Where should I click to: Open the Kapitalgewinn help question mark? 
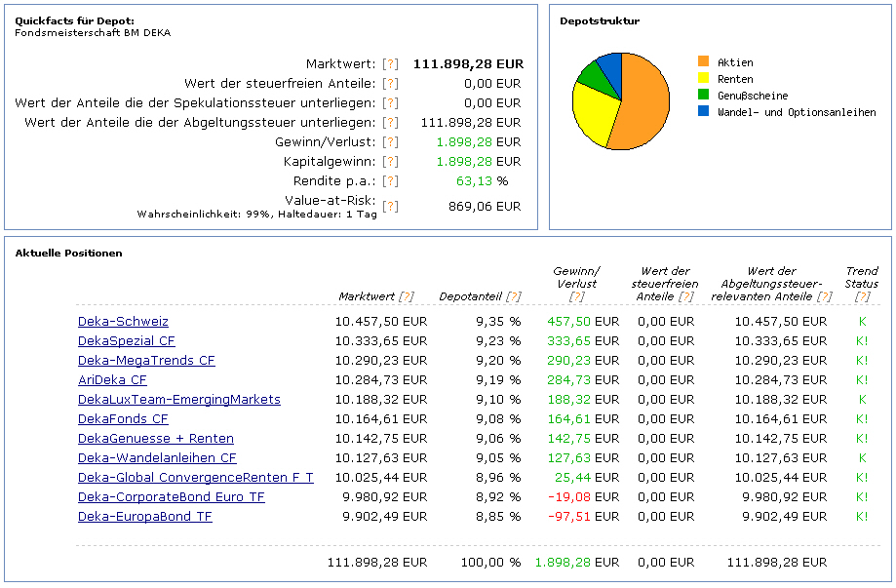pyautogui.click(x=390, y=162)
